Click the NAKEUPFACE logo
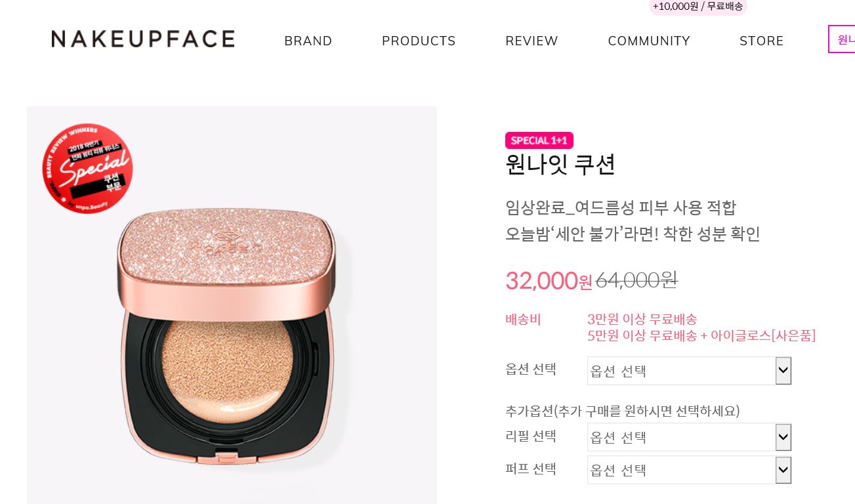This screenshot has height=504, width=855. click(x=143, y=39)
